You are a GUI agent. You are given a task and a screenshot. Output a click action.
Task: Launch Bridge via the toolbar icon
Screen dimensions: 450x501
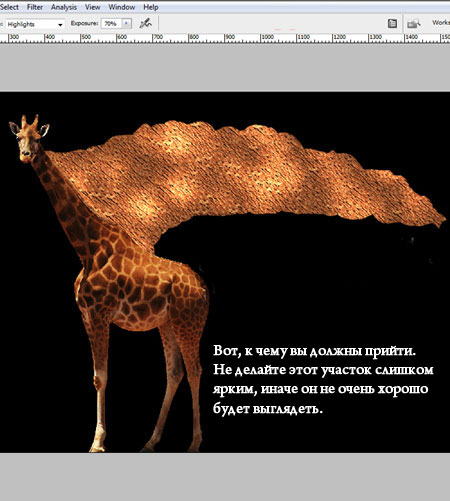[x=414, y=24]
